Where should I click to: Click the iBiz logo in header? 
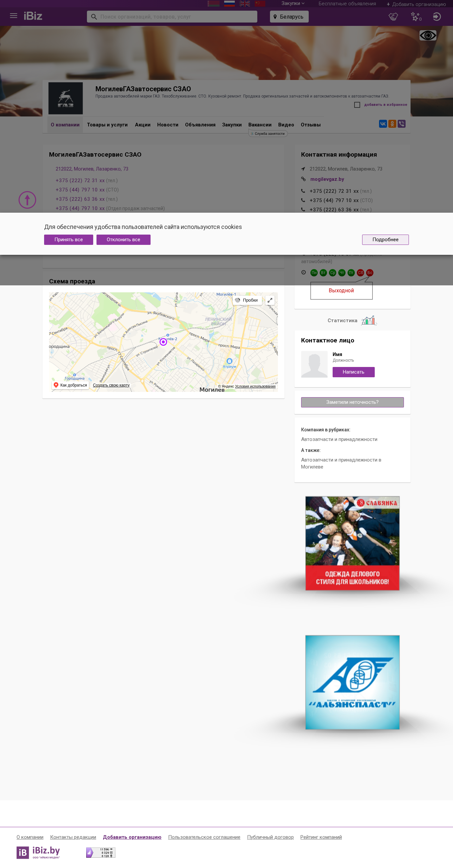33,16
